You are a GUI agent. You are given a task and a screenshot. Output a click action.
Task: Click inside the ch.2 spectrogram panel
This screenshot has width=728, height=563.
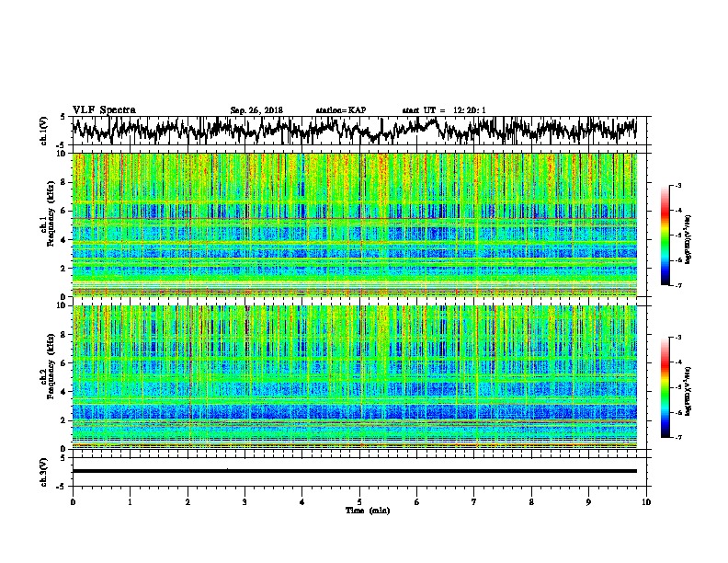pyautogui.click(x=355, y=377)
